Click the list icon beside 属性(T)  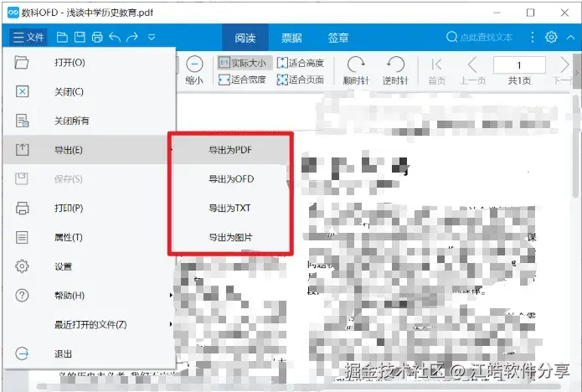pos(22,237)
